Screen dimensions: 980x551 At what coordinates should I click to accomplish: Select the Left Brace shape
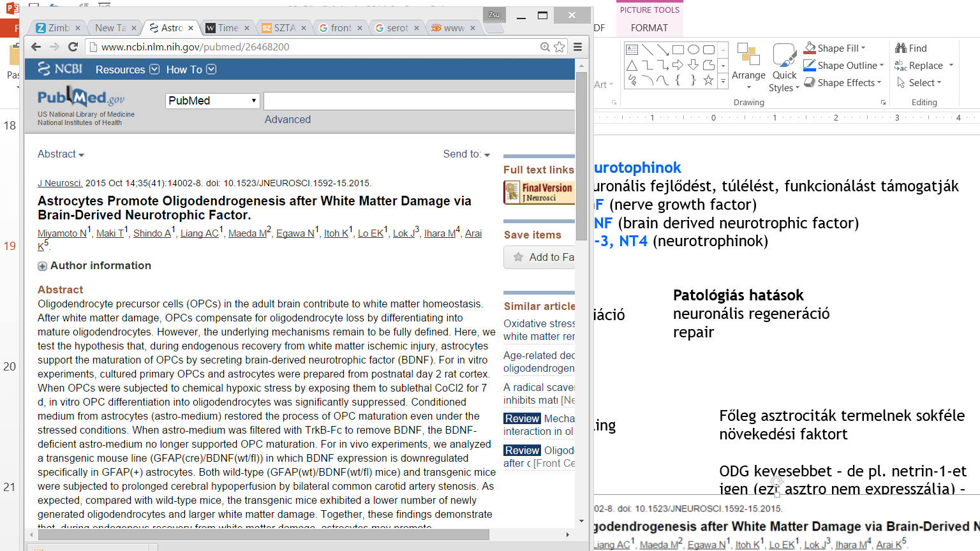(x=678, y=80)
